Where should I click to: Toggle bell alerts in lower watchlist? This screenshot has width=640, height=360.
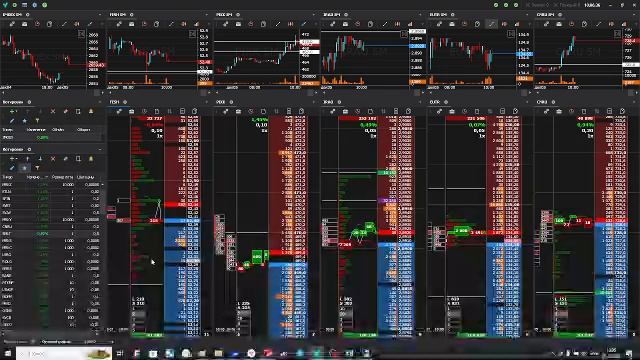[91, 159]
